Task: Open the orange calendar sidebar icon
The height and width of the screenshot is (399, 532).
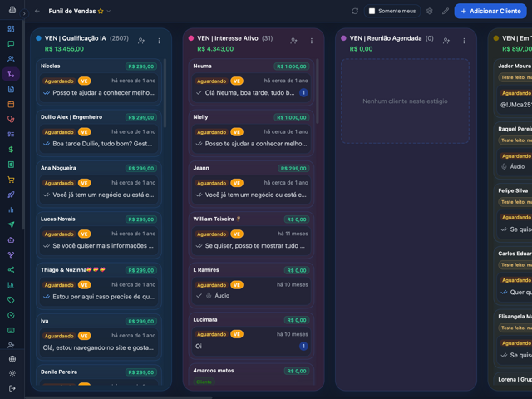Action: tap(11, 104)
